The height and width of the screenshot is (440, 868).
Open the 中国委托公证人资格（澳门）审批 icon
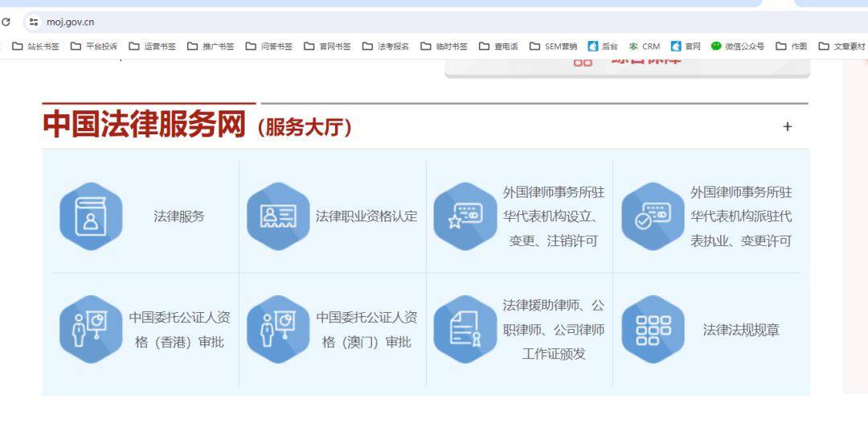[x=278, y=329]
